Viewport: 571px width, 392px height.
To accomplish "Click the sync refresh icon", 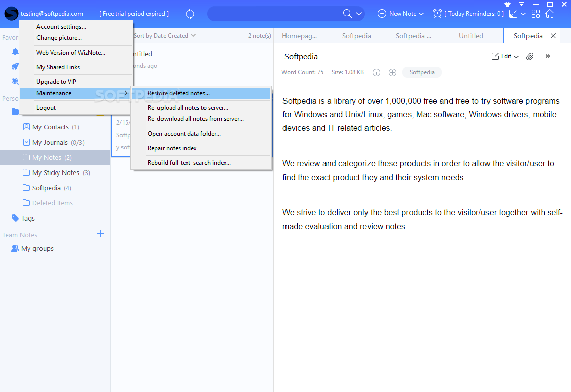I will [190, 14].
